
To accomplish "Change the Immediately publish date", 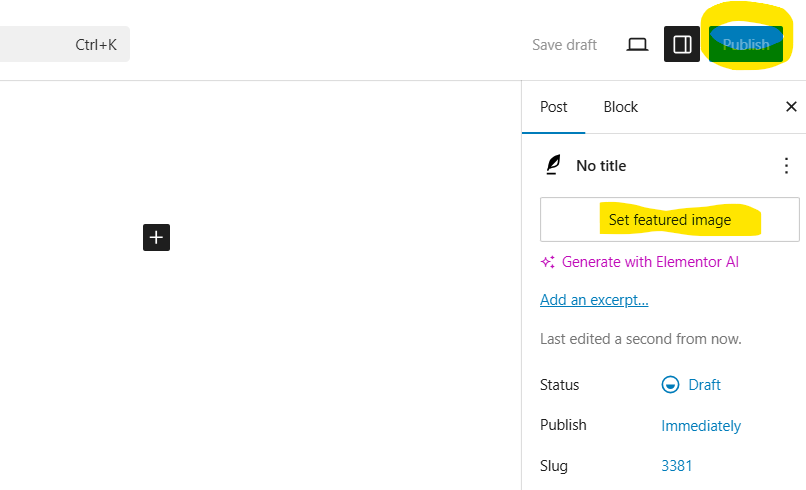I will 701,426.
